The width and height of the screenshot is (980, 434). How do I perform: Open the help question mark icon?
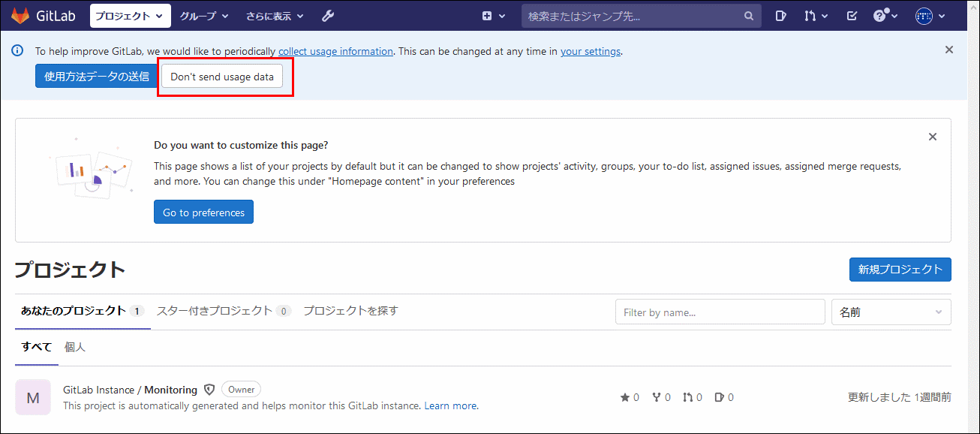click(x=879, y=16)
